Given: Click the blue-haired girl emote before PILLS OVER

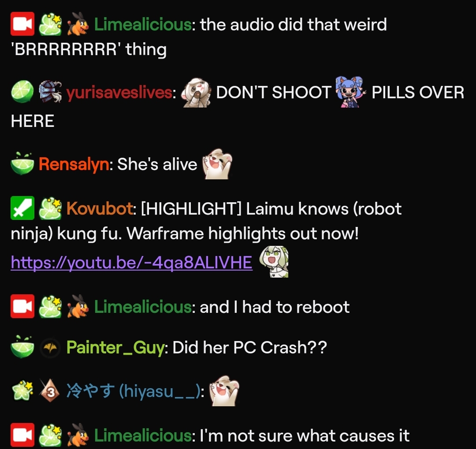Looking at the screenshot, I should click(351, 92).
